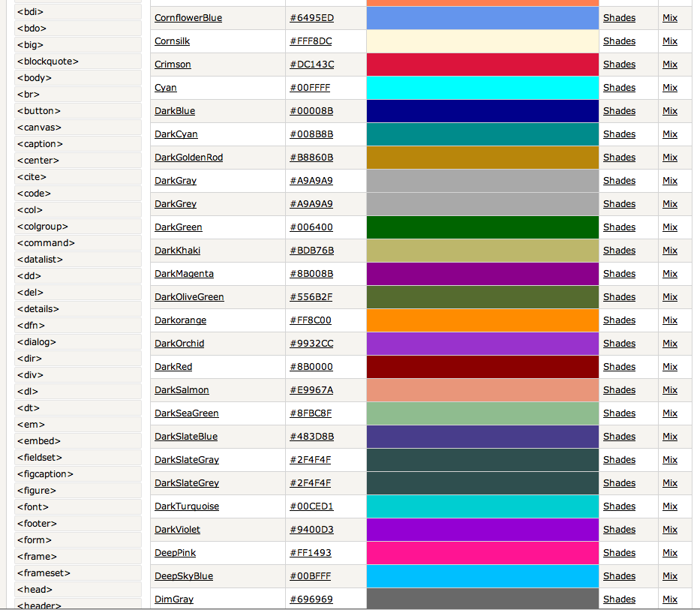Click the DeepSkyBlue name link
Viewport: 700px width, 610px height.
(x=184, y=576)
